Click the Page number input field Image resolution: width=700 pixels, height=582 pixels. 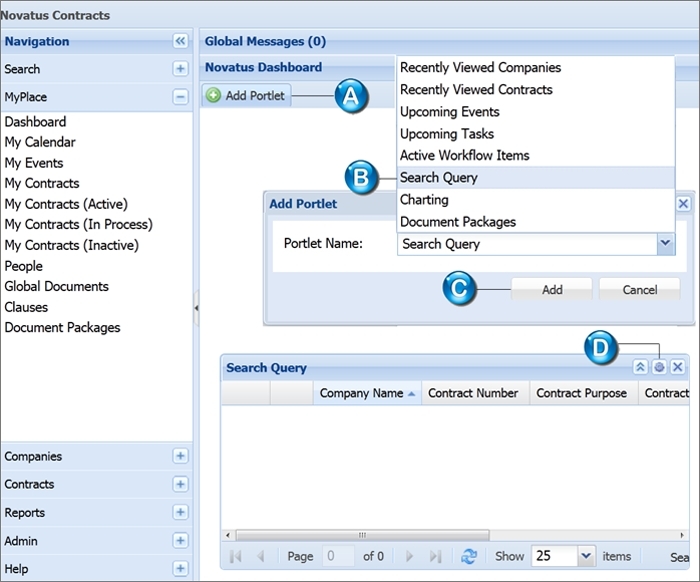coord(338,556)
